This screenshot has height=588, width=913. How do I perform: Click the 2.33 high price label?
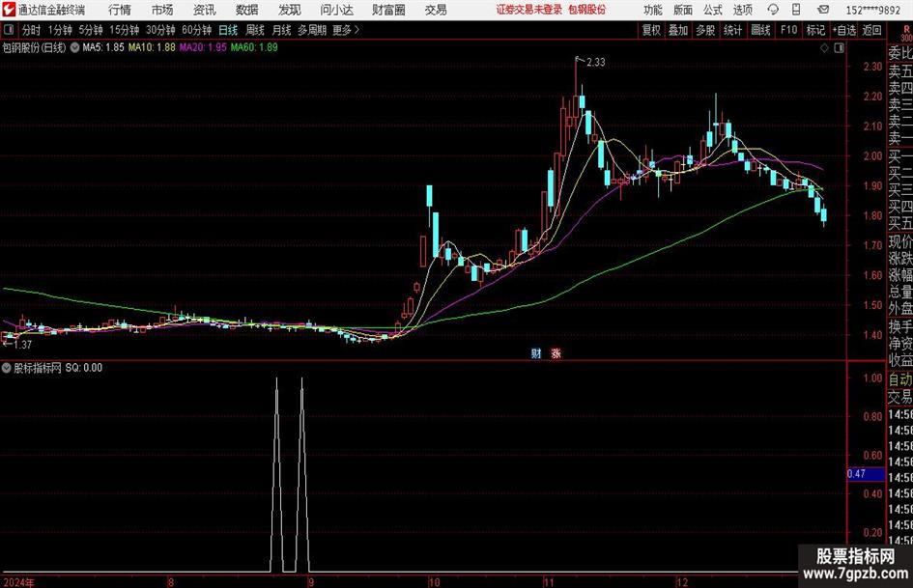596,63
